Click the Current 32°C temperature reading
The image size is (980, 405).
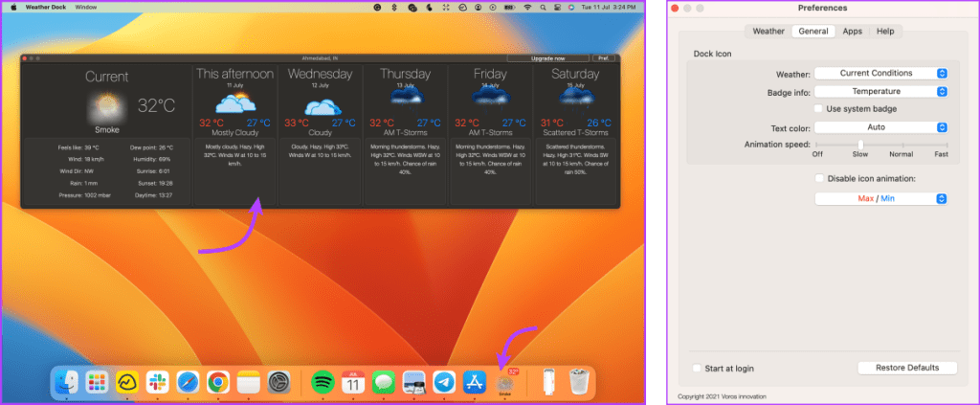click(x=156, y=105)
